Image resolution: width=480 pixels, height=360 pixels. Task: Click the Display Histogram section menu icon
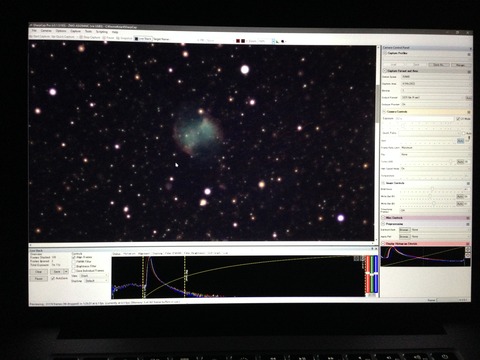(x=468, y=244)
